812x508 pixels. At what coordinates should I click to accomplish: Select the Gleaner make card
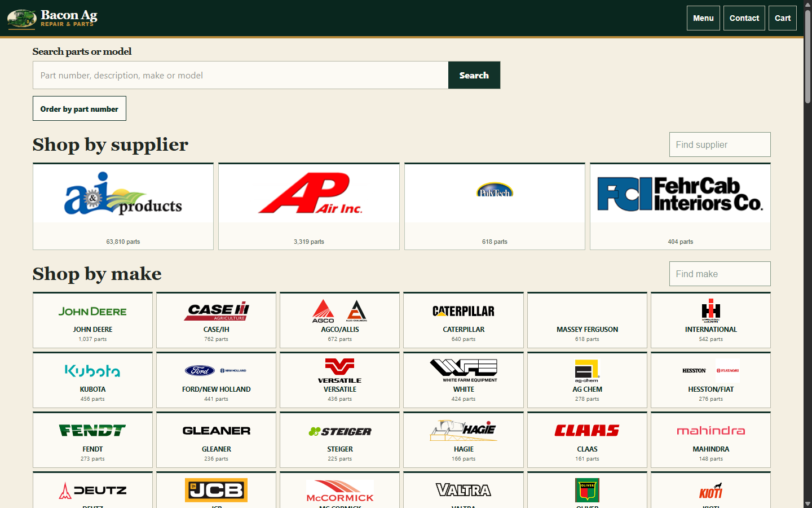pos(217,440)
